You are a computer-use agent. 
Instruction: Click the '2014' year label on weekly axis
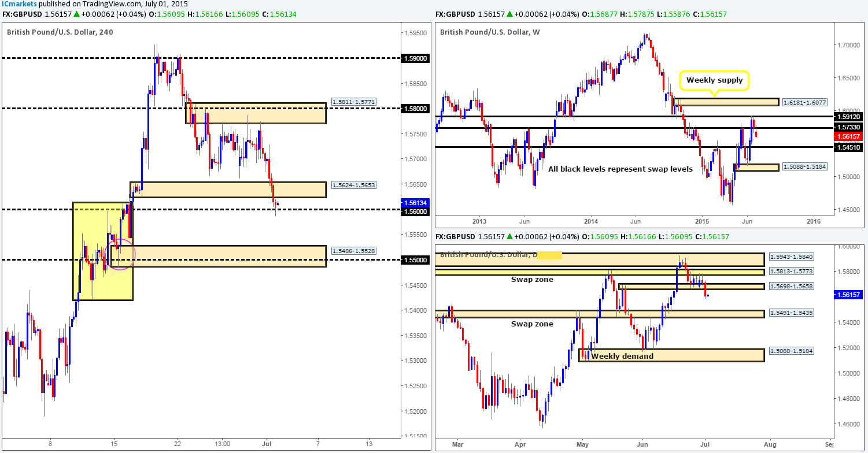click(591, 221)
